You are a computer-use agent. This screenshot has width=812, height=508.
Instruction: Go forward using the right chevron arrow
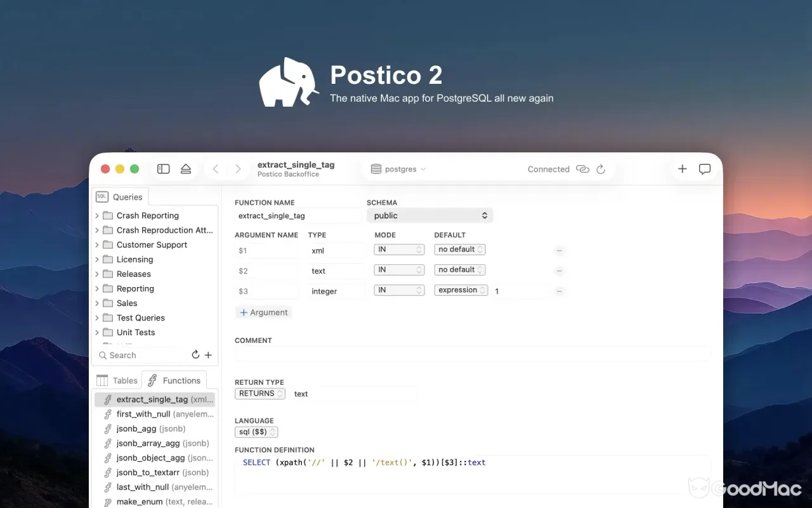(238, 169)
